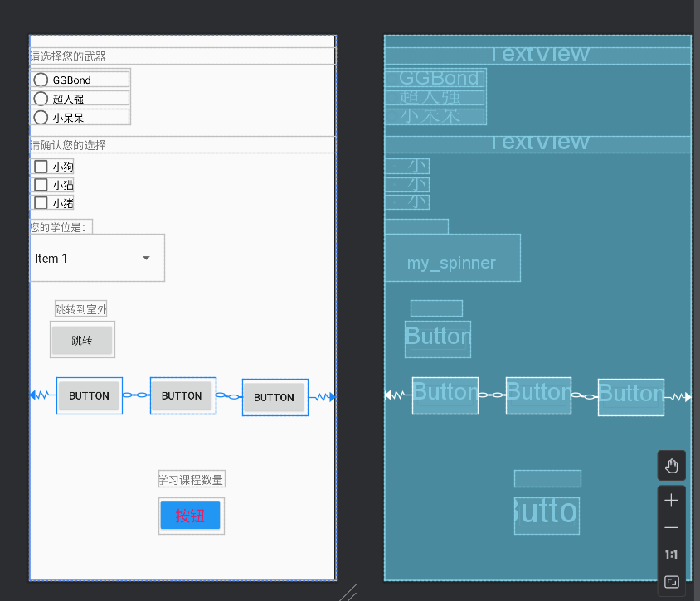
Task: Select the middle chained Button in blueprint
Action: [x=538, y=395]
